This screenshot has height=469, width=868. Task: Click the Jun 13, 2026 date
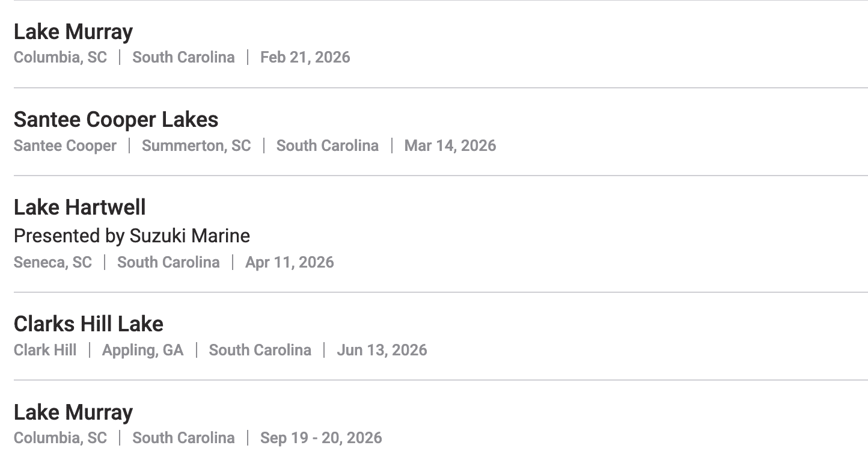click(382, 350)
